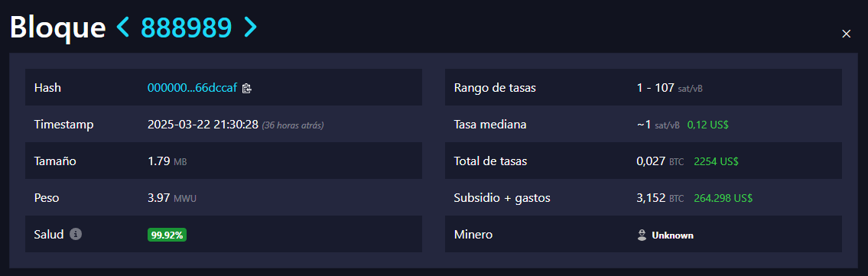Click the 0,12 US$ median fee value

pos(708,125)
